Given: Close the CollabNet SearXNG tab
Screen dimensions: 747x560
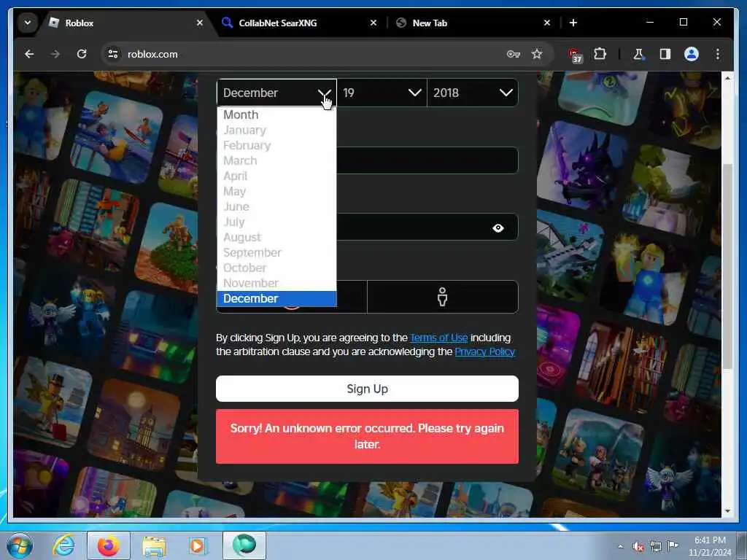Looking at the screenshot, I should 373,23.
